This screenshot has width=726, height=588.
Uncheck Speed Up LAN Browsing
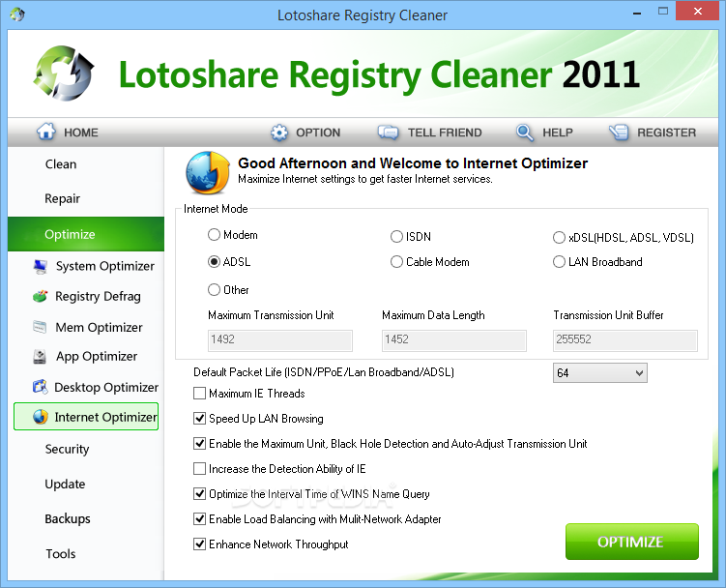click(199, 419)
